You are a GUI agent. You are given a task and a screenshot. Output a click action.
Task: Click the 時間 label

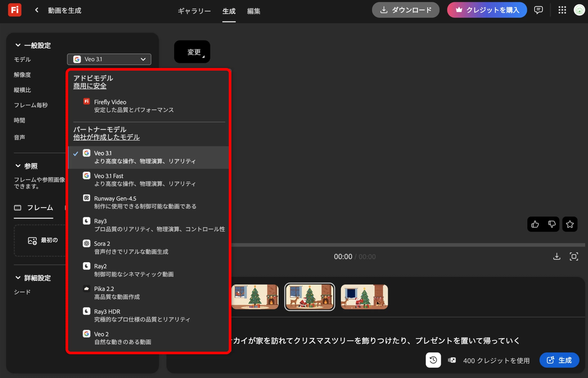[20, 120]
